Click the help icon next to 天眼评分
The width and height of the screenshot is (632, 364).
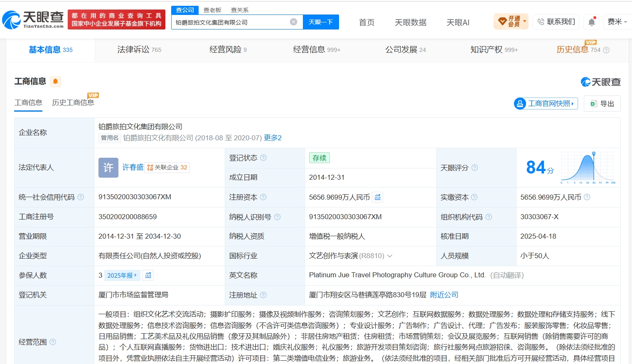pos(475,168)
